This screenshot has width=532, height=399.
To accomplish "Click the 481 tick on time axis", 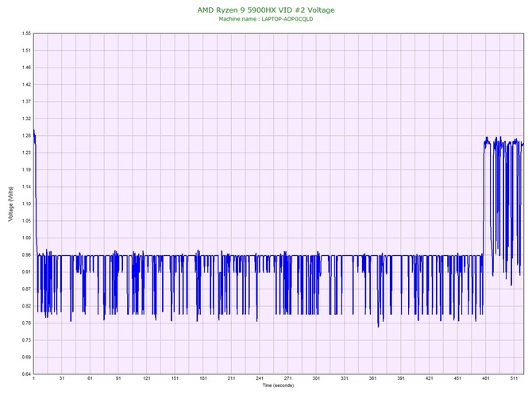I will [486, 378].
